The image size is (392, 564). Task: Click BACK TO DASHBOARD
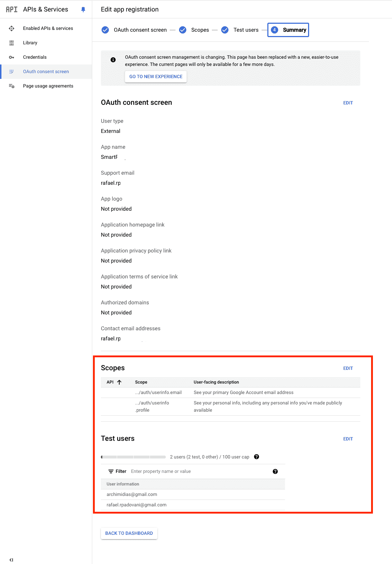pos(129,533)
